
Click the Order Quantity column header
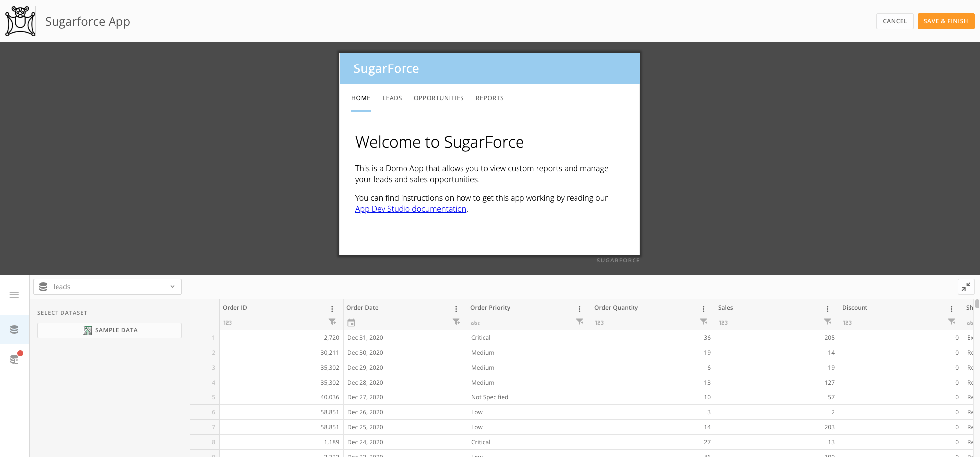[x=616, y=308]
